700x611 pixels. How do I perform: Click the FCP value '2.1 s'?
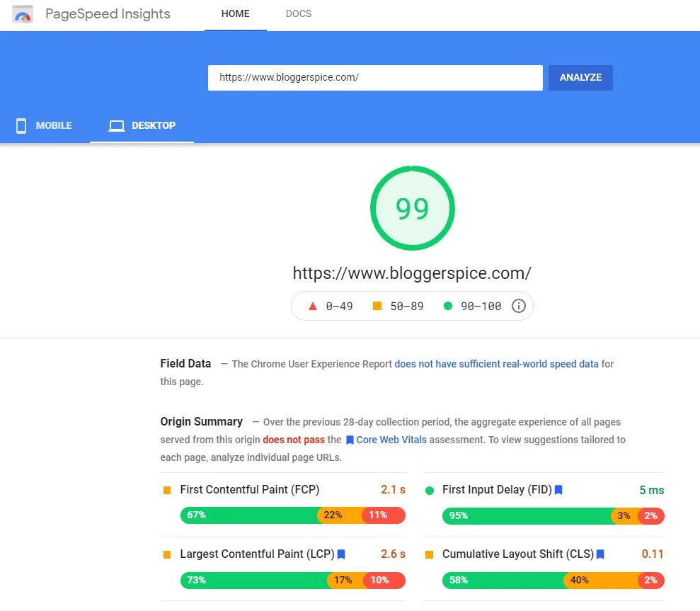click(x=393, y=490)
